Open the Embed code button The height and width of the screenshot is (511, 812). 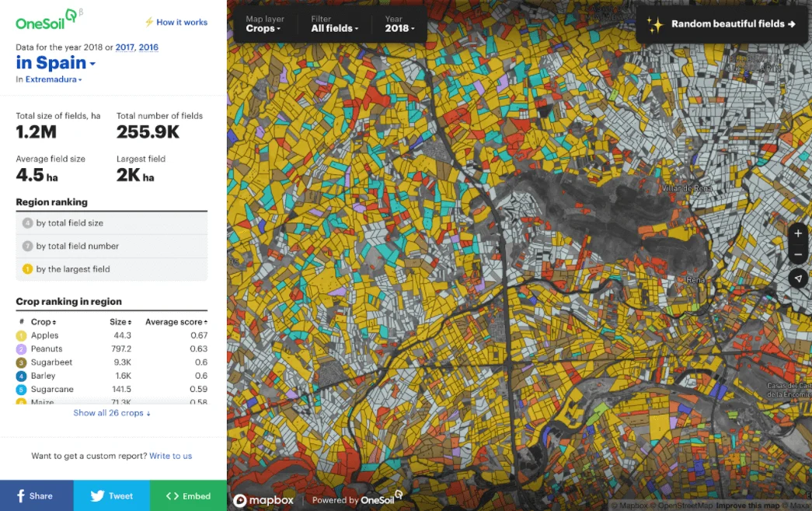[189, 496]
